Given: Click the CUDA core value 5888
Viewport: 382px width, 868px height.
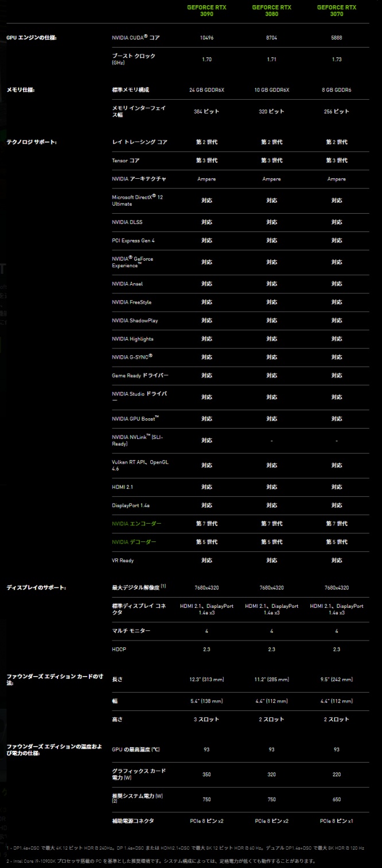Looking at the screenshot, I should [336, 37].
